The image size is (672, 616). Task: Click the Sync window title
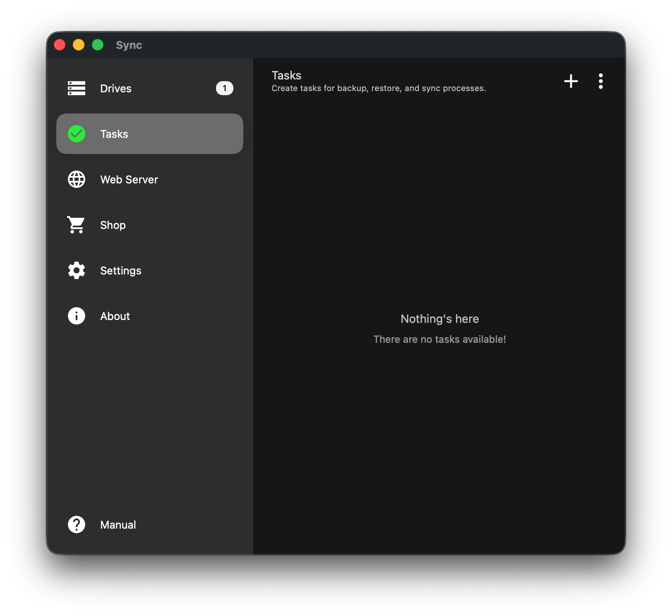(x=129, y=45)
